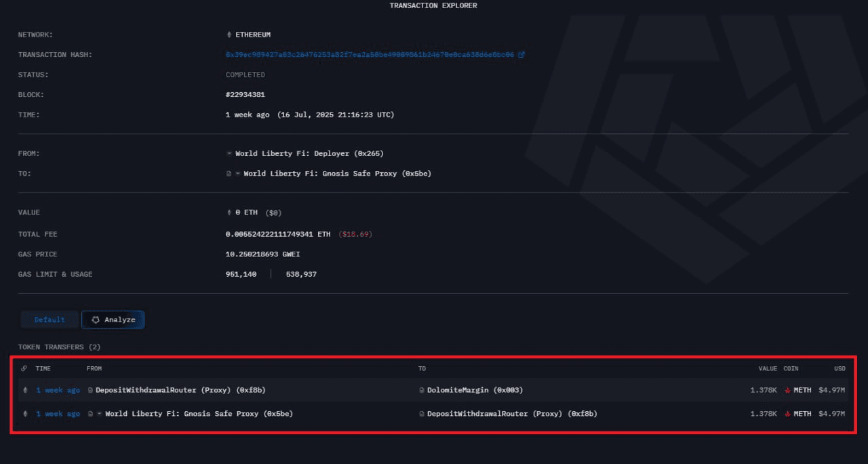
Task: Click the TOKEN TRANSFERS (2) heading
Action: (60, 347)
